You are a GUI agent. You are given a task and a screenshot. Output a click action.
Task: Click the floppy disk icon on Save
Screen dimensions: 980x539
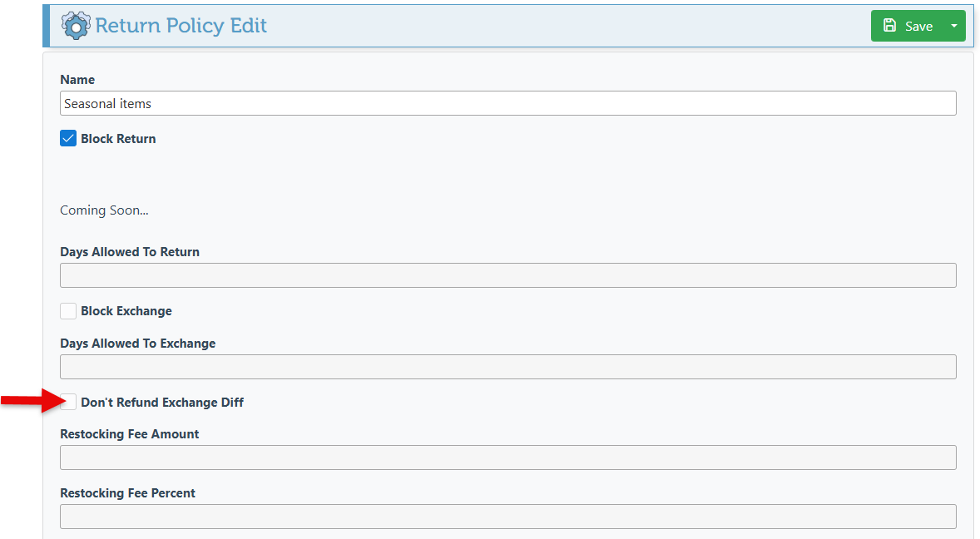[x=889, y=26]
